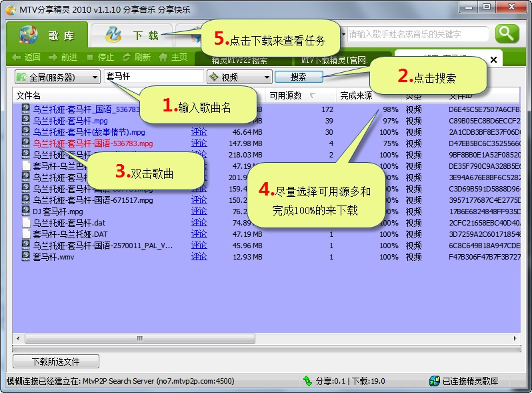Click file ID D6E45C5E7507A6CFB cell
This screenshot has height=393, width=532.
[484, 109]
